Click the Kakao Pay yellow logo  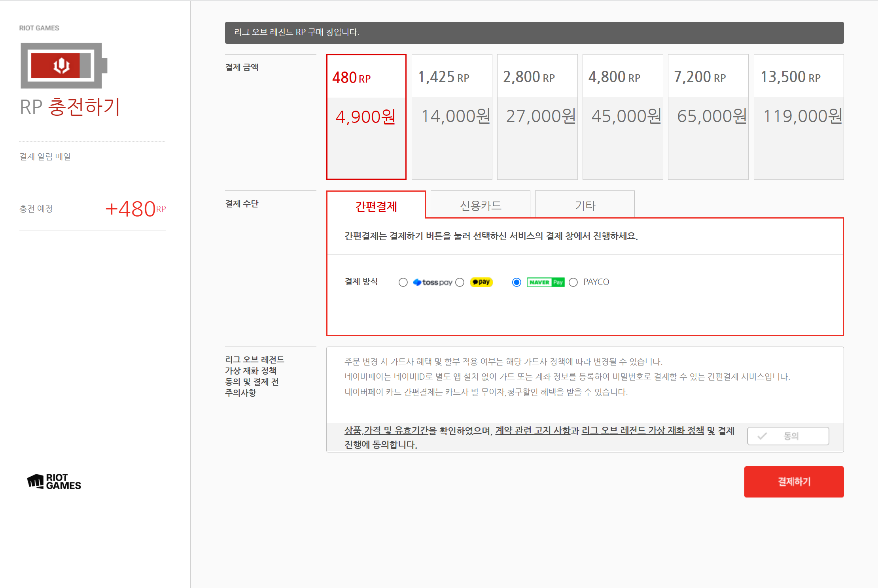tap(481, 282)
